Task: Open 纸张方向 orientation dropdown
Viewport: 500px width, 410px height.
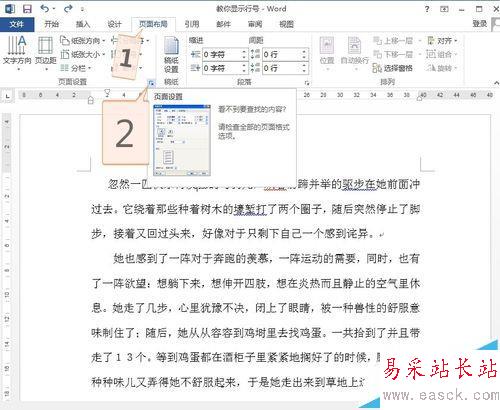Action: pos(82,41)
